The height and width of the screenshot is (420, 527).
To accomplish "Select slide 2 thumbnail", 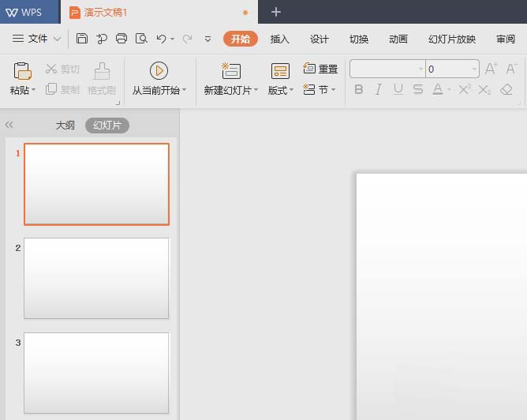I will click(96, 279).
